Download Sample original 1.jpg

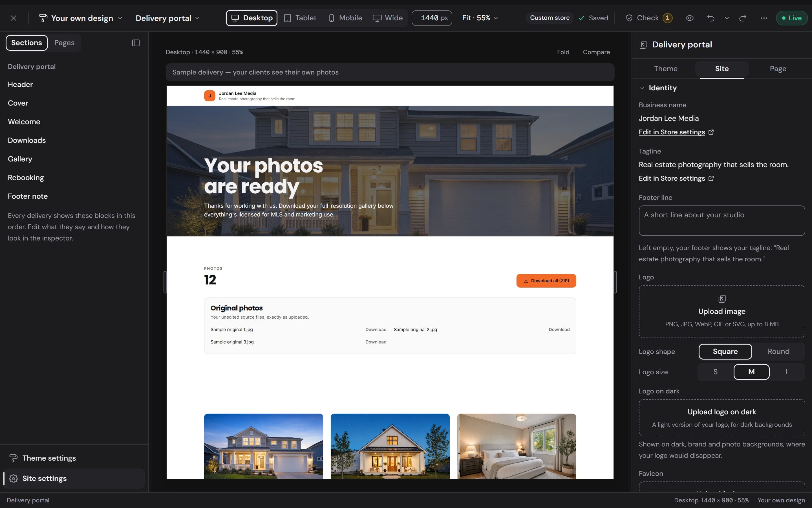tap(376, 330)
